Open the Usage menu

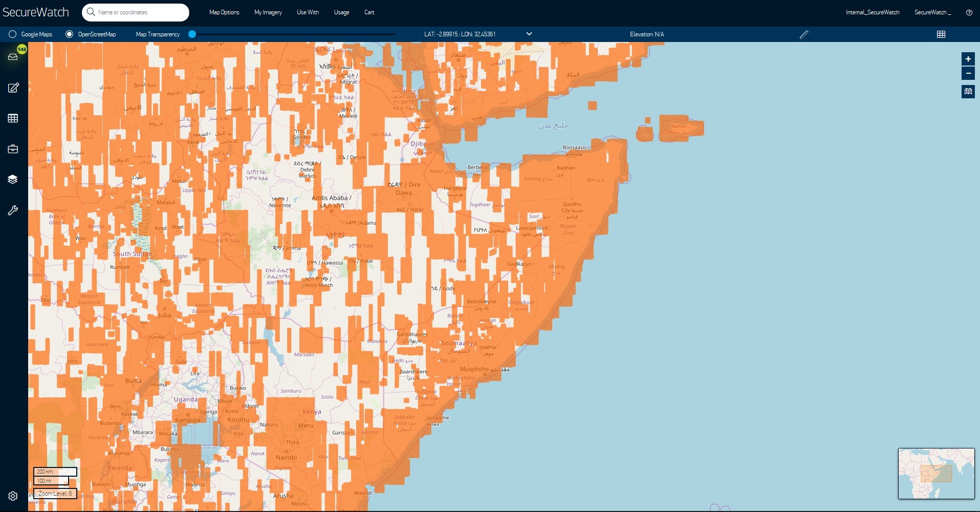(x=341, y=12)
